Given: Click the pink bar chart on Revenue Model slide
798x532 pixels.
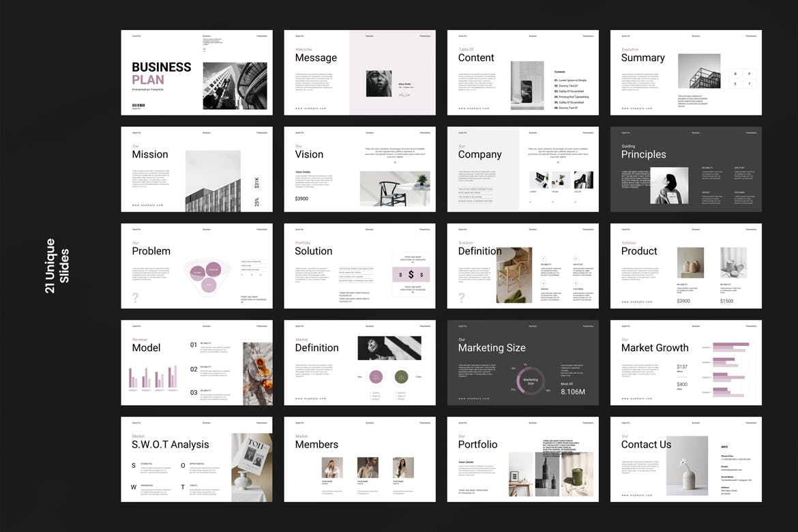Looking at the screenshot, I should [153, 378].
